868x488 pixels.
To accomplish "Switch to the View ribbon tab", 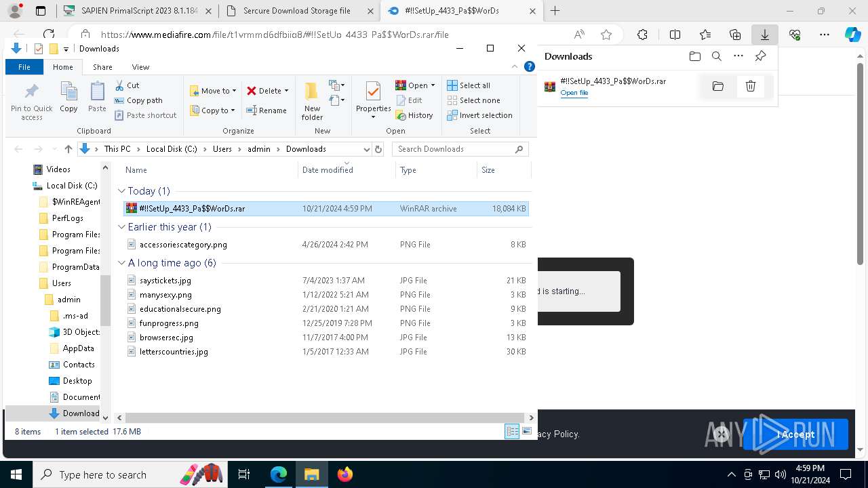I will pyautogui.click(x=140, y=67).
